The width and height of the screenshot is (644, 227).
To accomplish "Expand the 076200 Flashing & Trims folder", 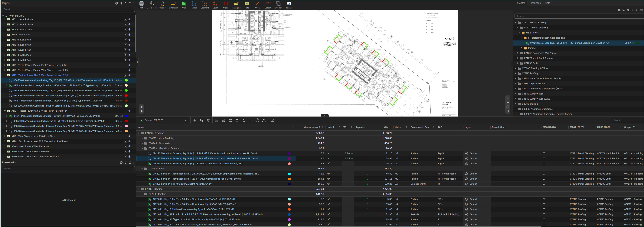I will (x=515, y=68).
